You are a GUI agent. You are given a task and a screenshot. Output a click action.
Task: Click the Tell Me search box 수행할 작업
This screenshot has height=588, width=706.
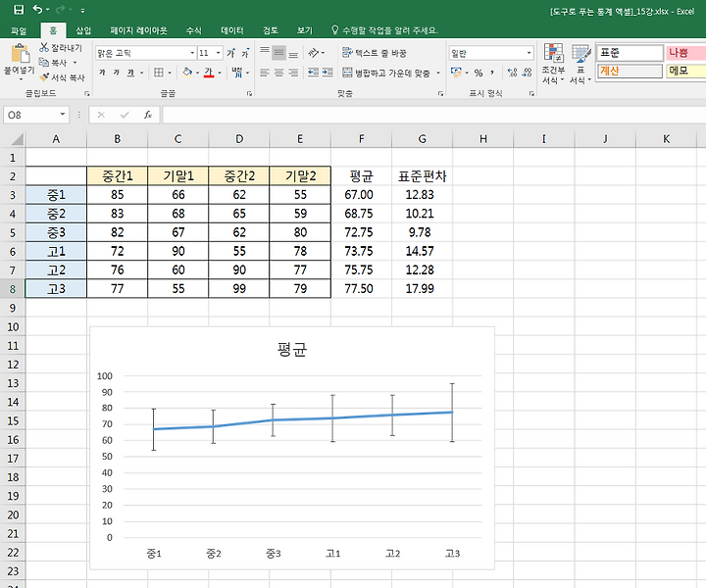pyautogui.click(x=384, y=30)
